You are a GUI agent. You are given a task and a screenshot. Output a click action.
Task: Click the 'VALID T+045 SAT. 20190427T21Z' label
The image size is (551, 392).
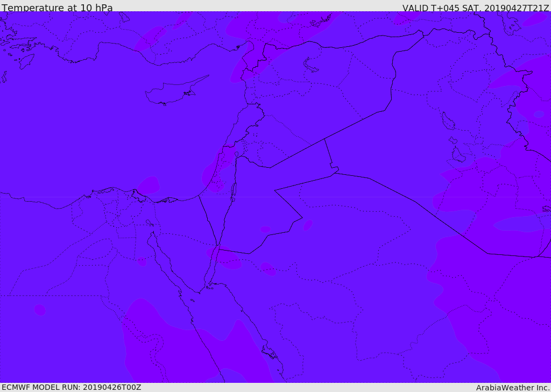coord(476,8)
